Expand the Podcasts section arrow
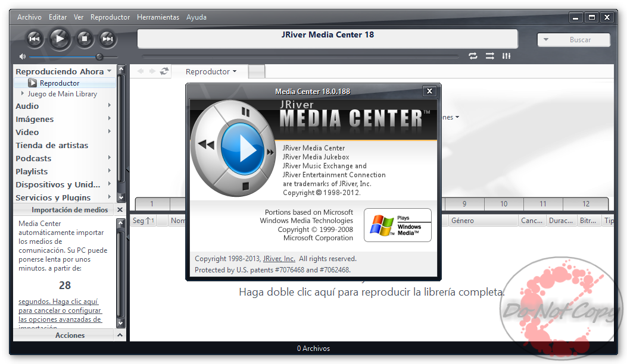Screen dimensions: 627x364 click(x=109, y=158)
